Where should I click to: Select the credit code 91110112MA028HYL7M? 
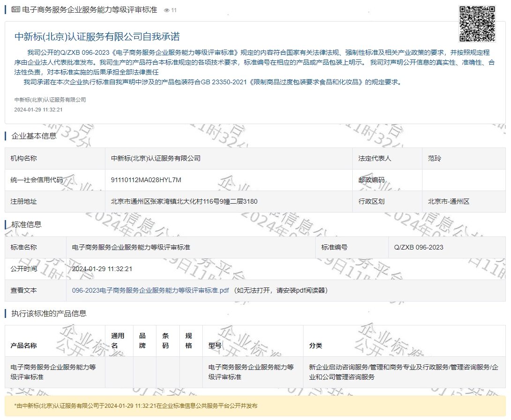(x=146, y=180)
